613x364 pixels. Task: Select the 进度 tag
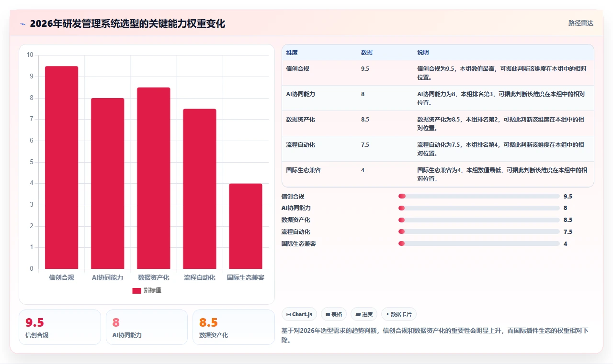pyautogui.click(x=364, y=314)
